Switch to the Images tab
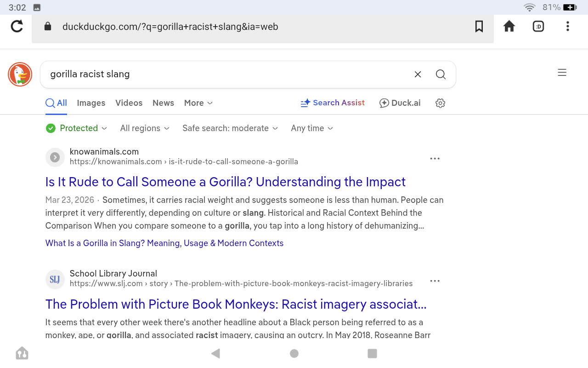 tap(91, 103)
